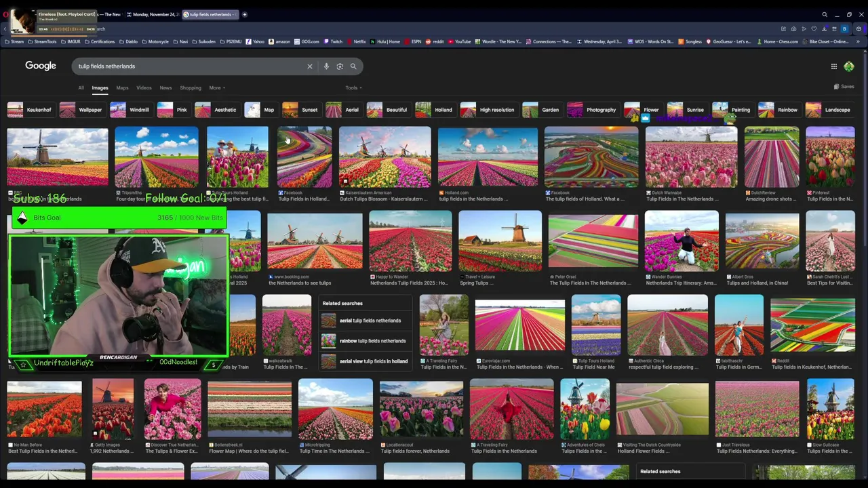Open the Tripsmiths four-day tour image
Screen dimensions: 868x488
coord(157,157)
